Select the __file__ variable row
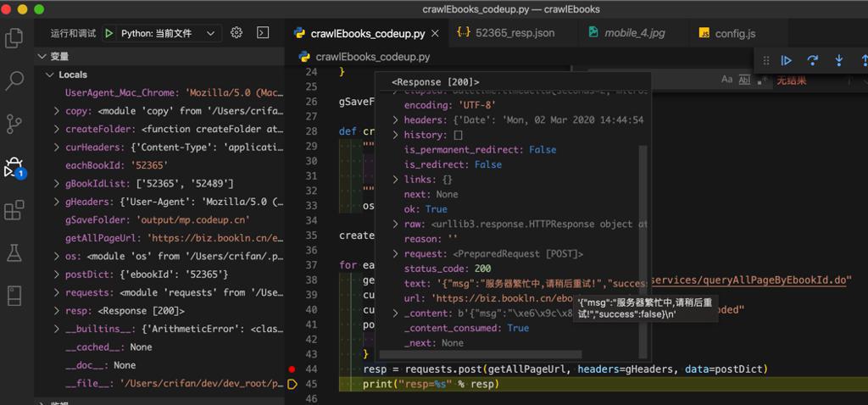868x405 pixels. click(x=159, y=384)
